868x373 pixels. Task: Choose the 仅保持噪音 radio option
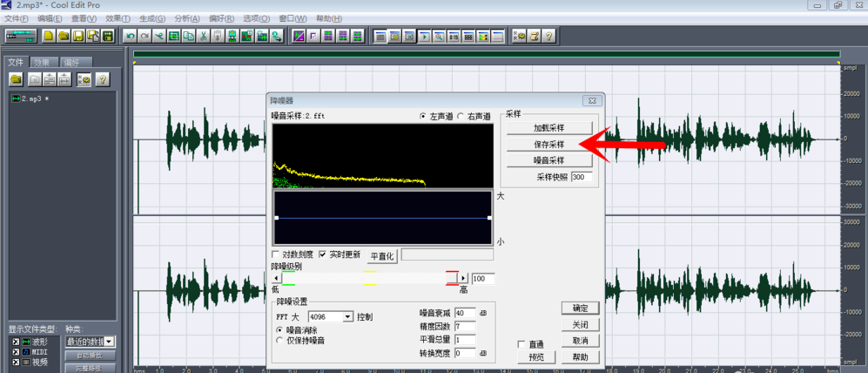pos(279,340)
